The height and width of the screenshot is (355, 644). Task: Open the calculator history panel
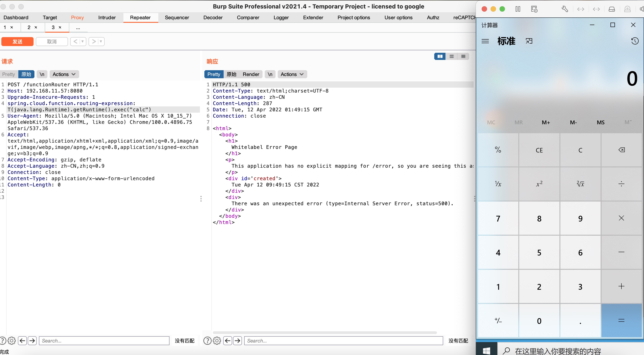635,41
